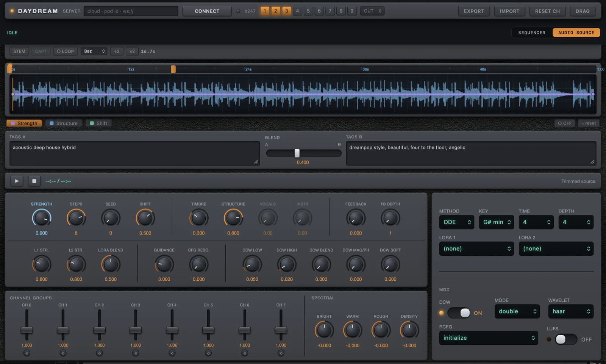Toggle slot 3 button
The width and height of the screenshot is (606, 364).
pos(287,11)
